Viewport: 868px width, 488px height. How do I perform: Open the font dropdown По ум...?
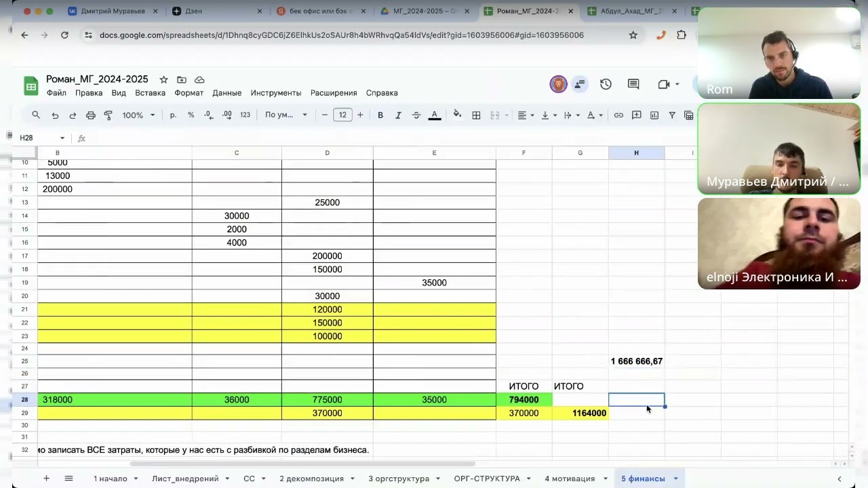(x=285, y=115)
